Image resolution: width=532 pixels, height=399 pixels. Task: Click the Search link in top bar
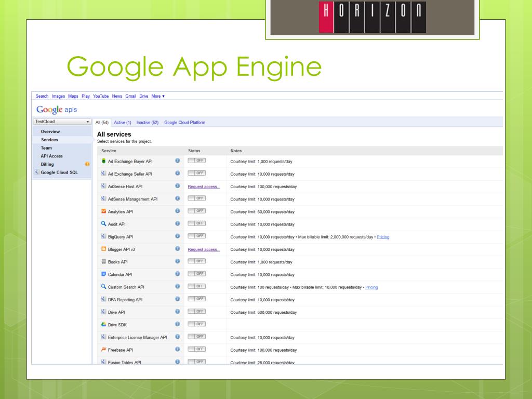(x=42, y=96)
